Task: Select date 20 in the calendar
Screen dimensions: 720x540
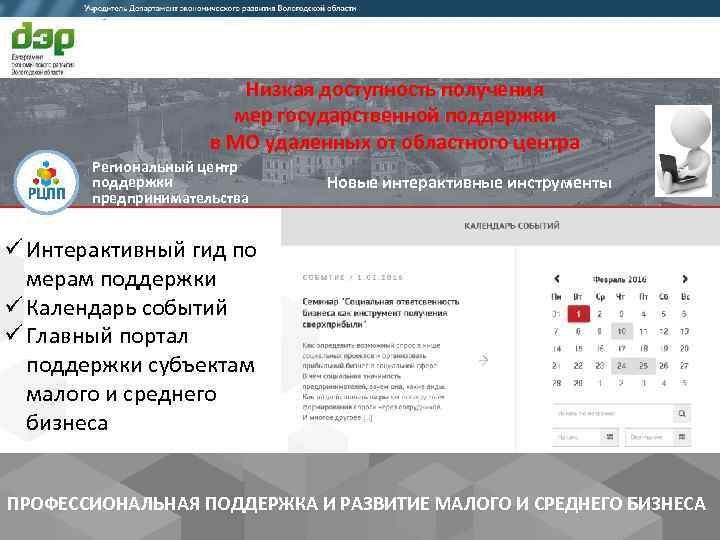Action: point(684,349)
